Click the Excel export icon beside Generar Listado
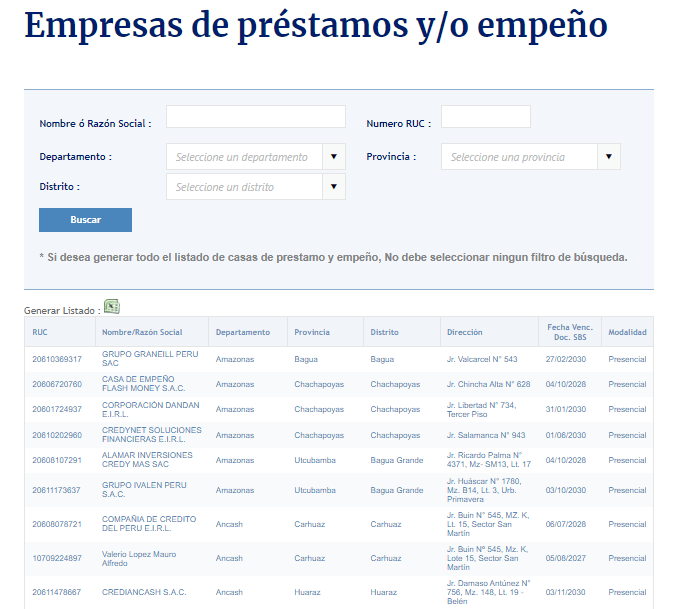This screenshot has height=609, width=673. (x=112, y=306)
